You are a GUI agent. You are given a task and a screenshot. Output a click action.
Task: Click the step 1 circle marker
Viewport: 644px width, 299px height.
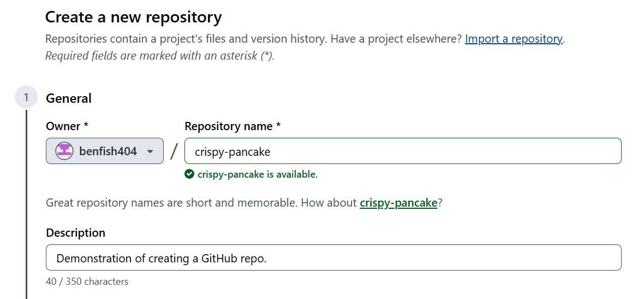click(x=26, y=97)
